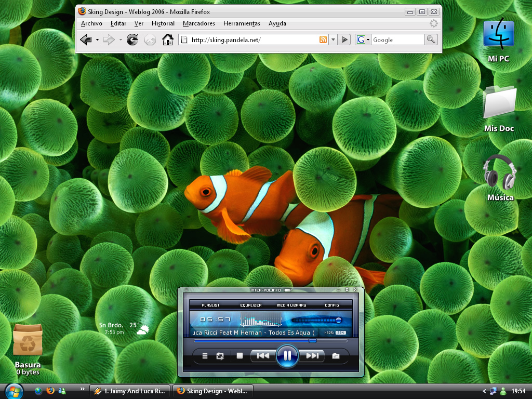Screen dimensions: 532x399
Task: Open the Google search engine selector
Action: (363, 39)
